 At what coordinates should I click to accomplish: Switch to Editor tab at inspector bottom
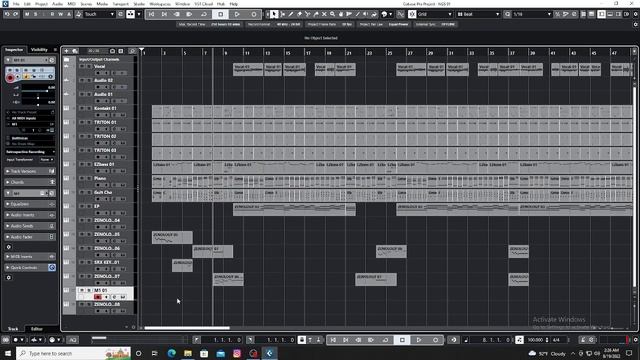[37, 329]
